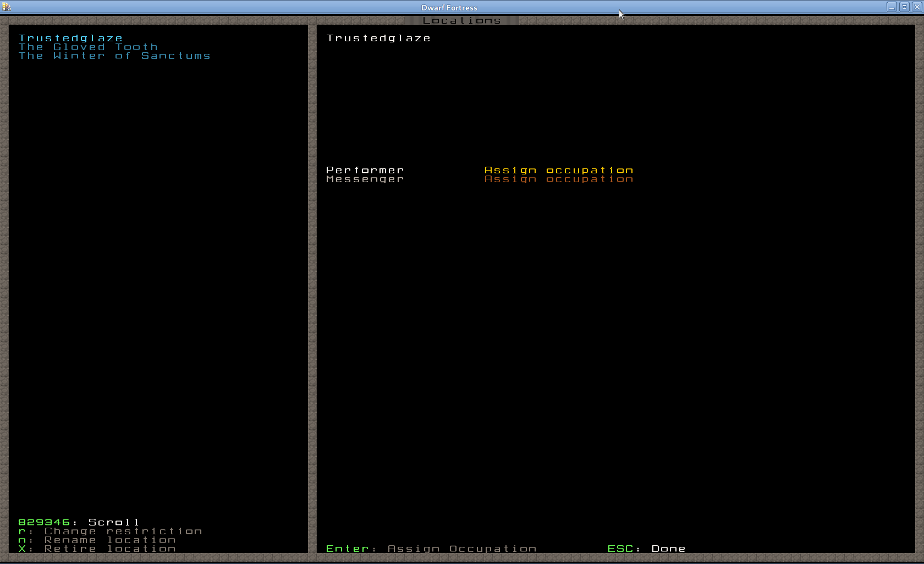Image resolution: width=924 pixels, height=564 pixels.
Task: Click the Dwarf Fortress window title text
Action: coord(449,8)
